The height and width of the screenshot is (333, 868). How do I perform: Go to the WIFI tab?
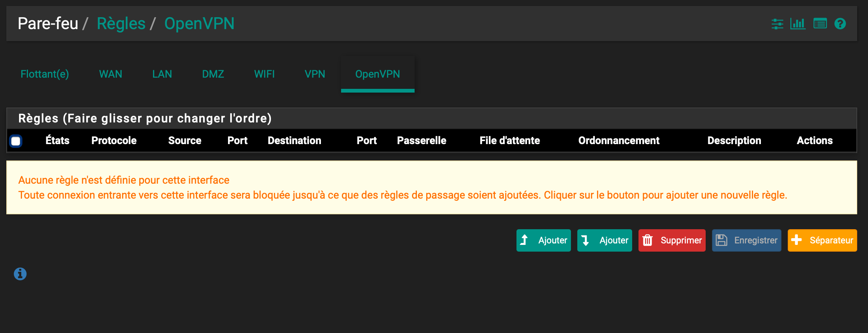point(264,74)
